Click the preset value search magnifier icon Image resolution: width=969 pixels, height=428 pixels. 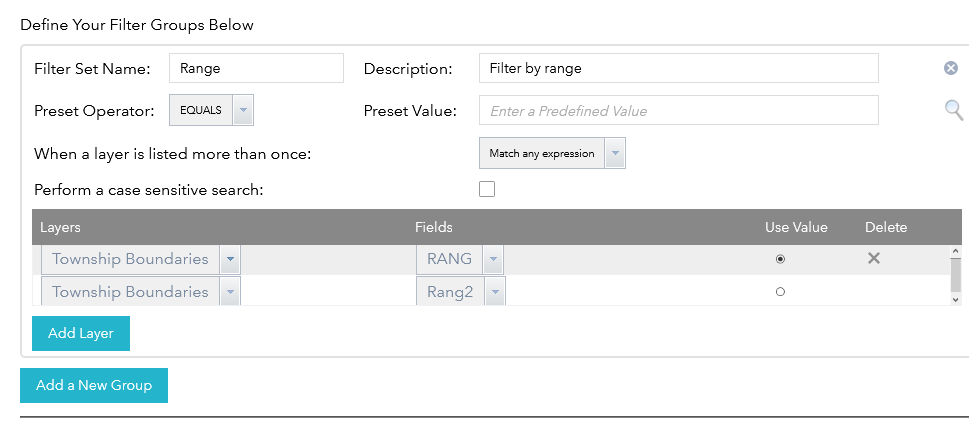(954, 110)
